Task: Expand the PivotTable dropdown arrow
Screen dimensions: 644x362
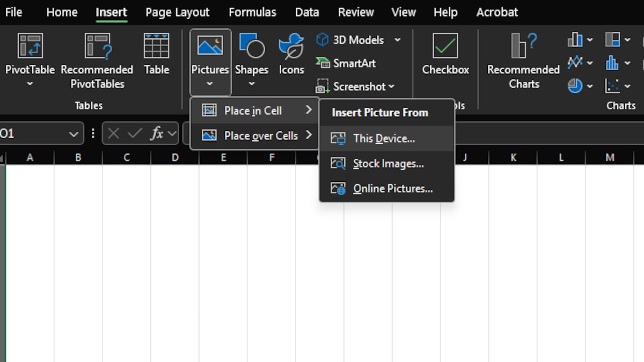Action: pyautogui.click(x=30, y=84)
